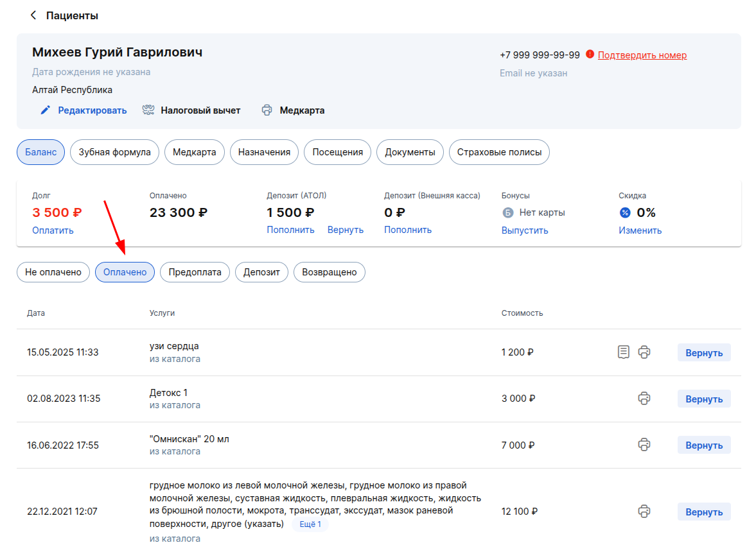Viewport: 756px width, 552px height.
Task: Click Подтвердить номер link
Action: click(x=642, y=55)
